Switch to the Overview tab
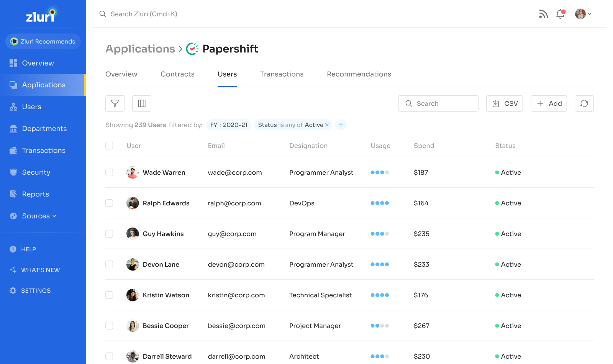Image resolution: width=613 pixels, height=364 pixels. pyautogui.click(x=121, y=74)
